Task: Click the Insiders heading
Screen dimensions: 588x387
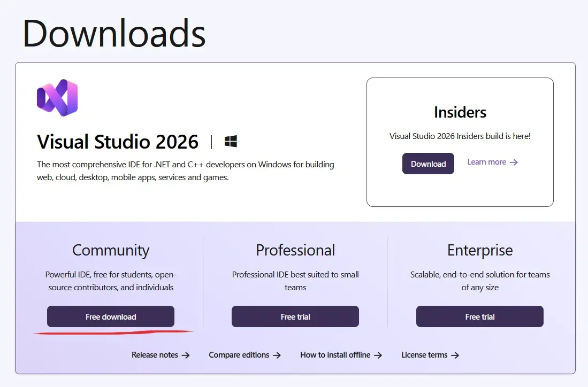Action: coord(460,112)
